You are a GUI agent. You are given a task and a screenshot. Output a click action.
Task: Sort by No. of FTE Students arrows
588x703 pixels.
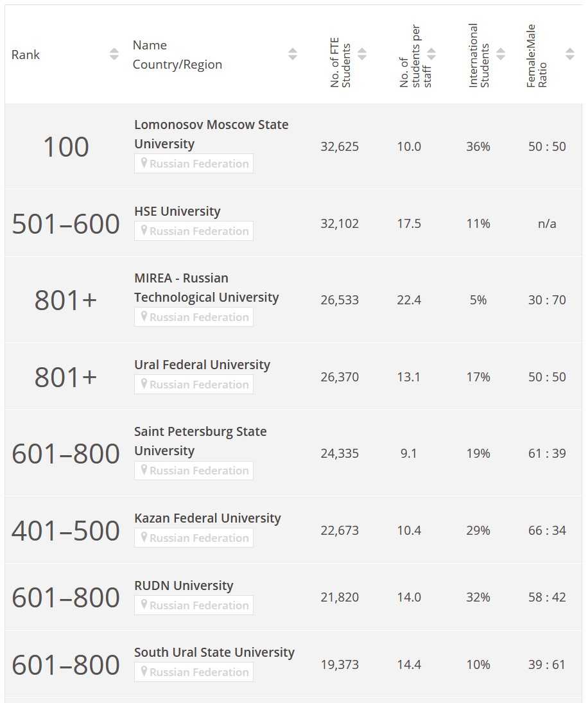coord(362,55)
